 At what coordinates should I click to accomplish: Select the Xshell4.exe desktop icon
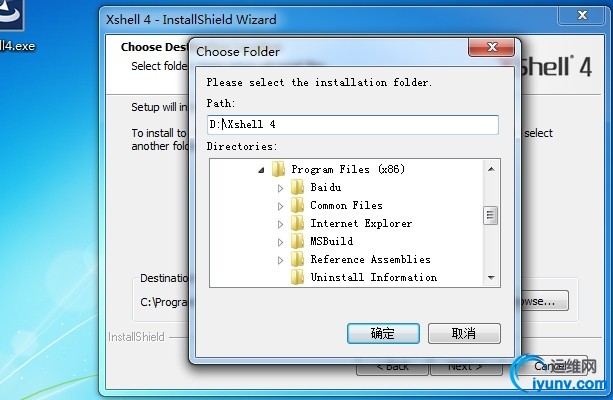click(12, 25)
